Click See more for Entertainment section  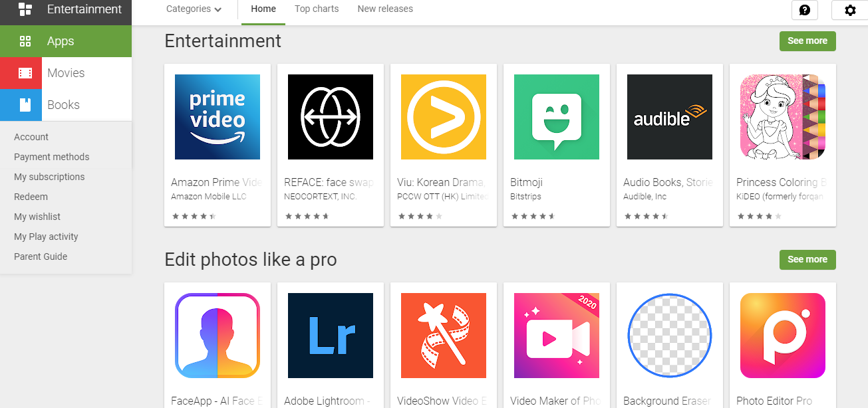[x=807, y=41]
